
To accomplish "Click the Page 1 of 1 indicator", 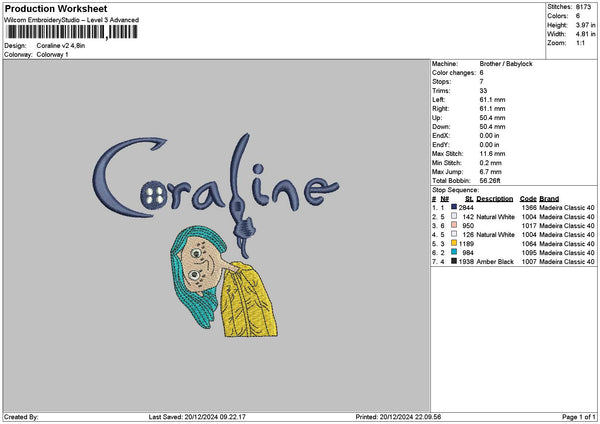I will [x=579, y=417].
